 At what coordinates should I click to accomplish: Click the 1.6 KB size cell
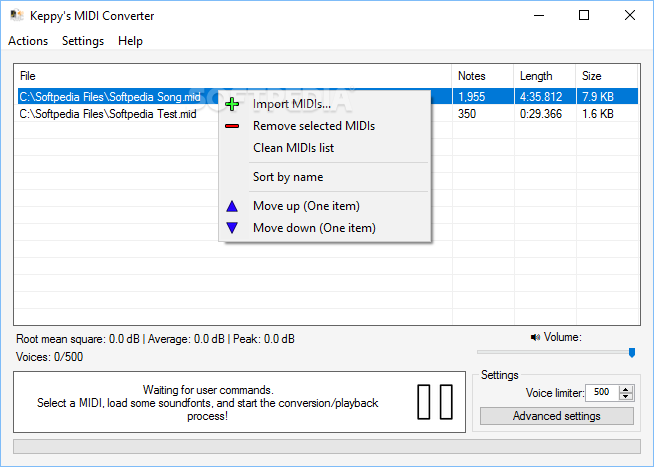coord(598,114)
